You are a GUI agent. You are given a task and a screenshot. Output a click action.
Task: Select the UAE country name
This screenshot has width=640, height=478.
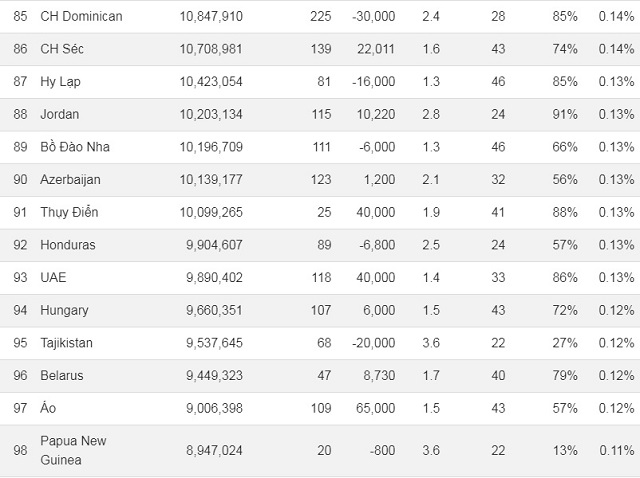pyautogui.click(x=53, y=278)
